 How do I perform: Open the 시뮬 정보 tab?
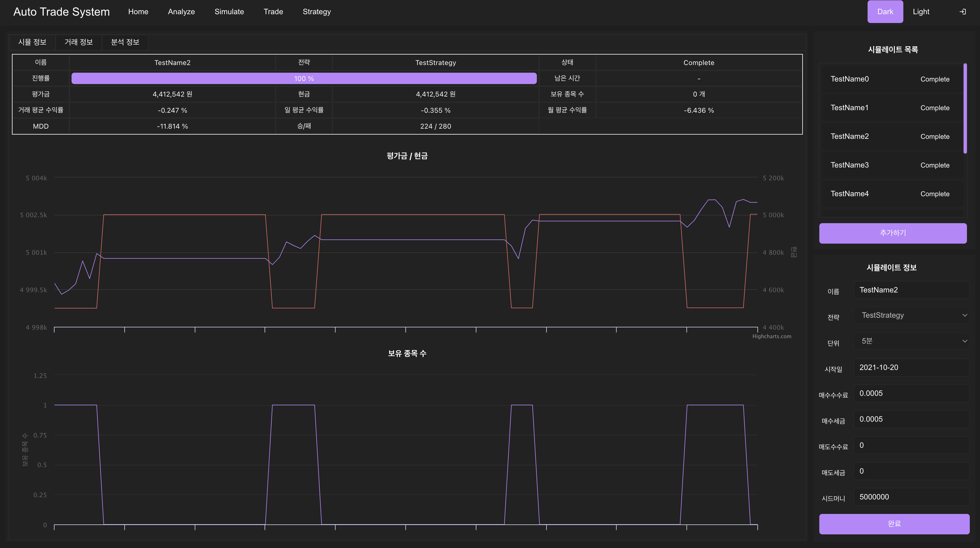click(32, 42)
